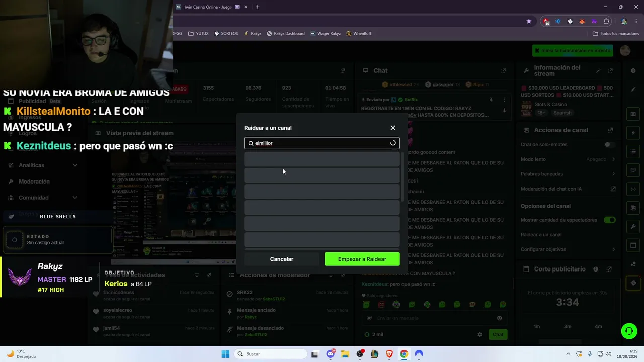Screen dimensions: 644x362
Task: Toggle Chat de solo-emotes switch
Action: point(610,145)
